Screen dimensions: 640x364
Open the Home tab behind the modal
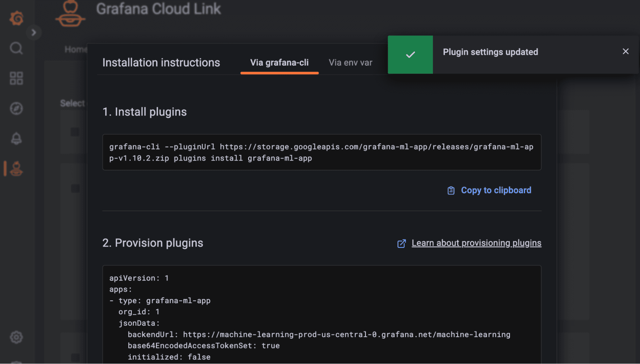76,50
